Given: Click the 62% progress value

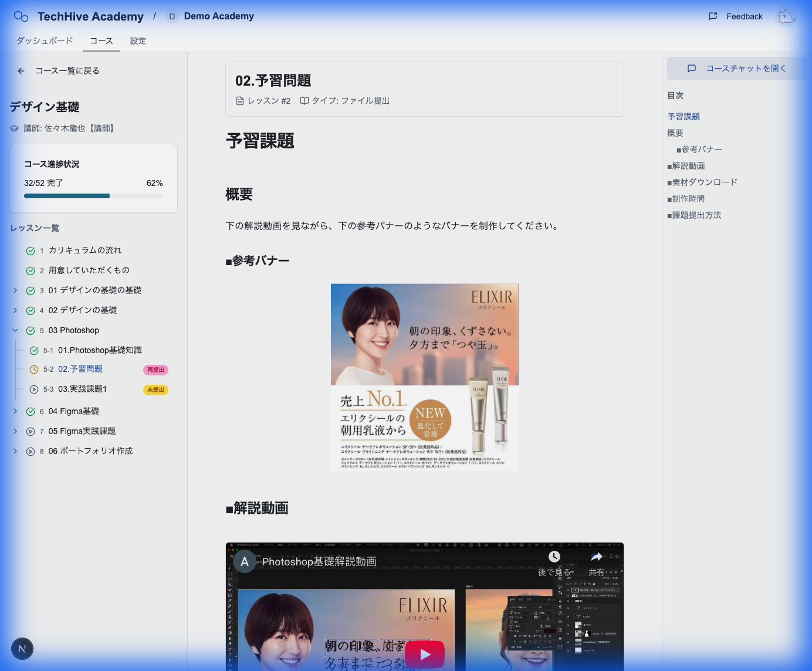Looking at the screenshot, I should (155, 183).
